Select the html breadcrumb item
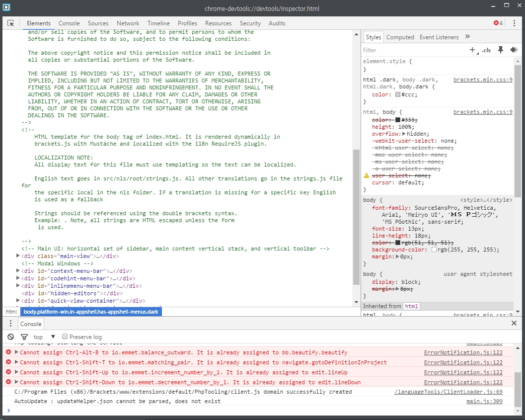This screenshot has width=525, height=420. [x=11, y=312]
